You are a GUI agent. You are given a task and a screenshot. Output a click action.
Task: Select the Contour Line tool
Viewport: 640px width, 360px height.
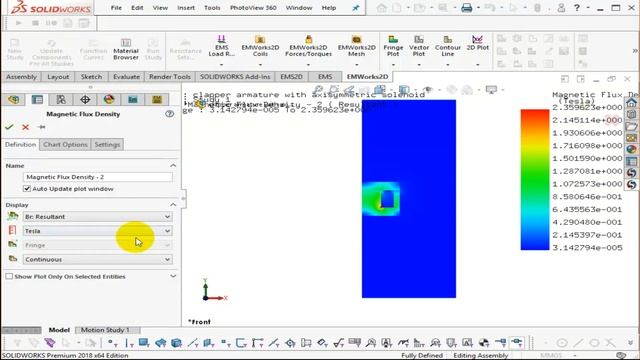click(448, 46)
